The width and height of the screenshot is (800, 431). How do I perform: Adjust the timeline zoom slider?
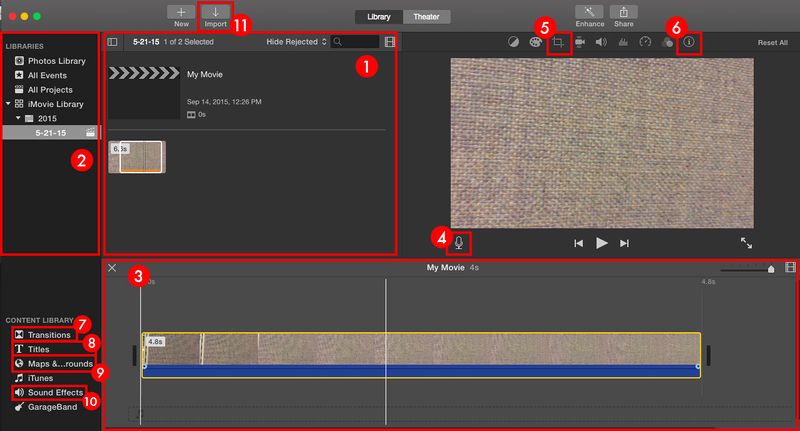pyautogui.click(x=770, y=268)
